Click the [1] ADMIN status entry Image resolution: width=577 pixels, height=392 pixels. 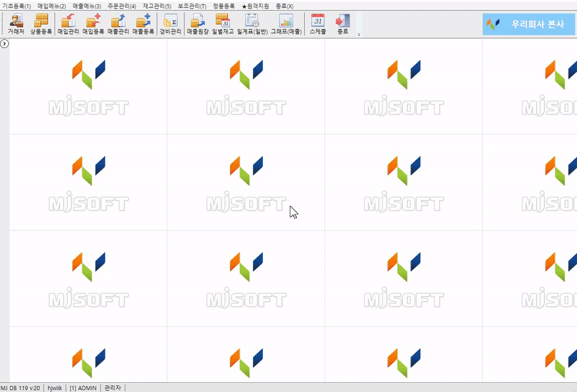[83, 388]
